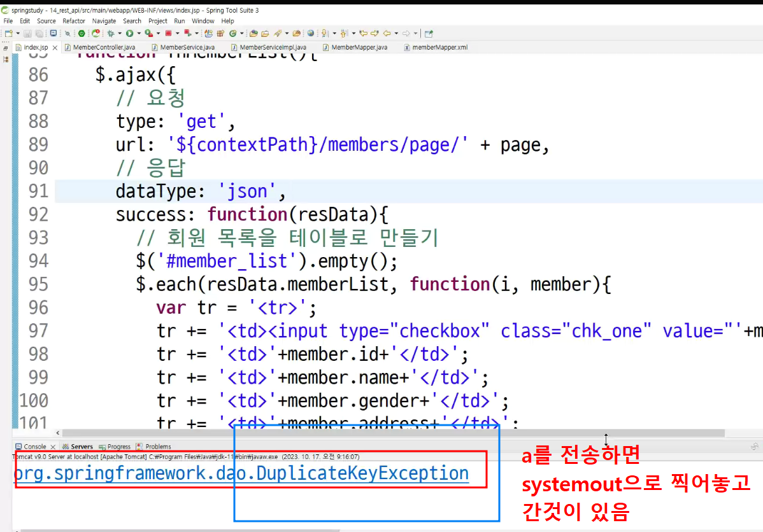
Task: Click the New file toolbar icon
Action: 8,34
